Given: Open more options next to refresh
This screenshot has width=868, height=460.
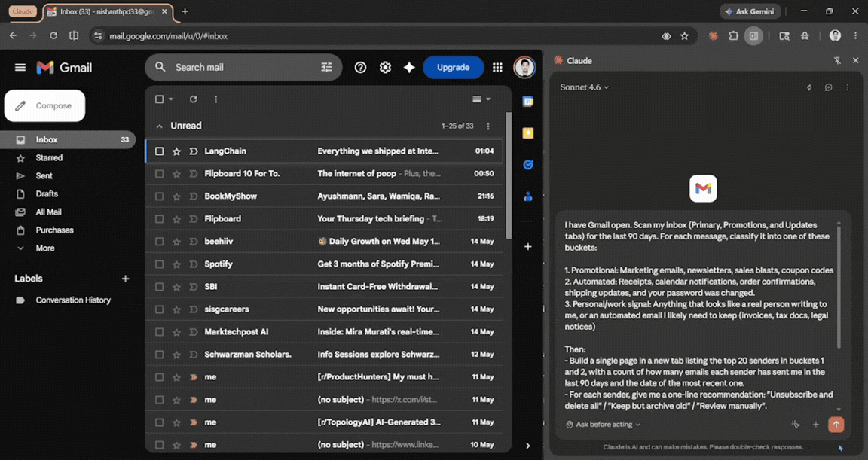Looking at the screenshot, I should pos(216,99).
